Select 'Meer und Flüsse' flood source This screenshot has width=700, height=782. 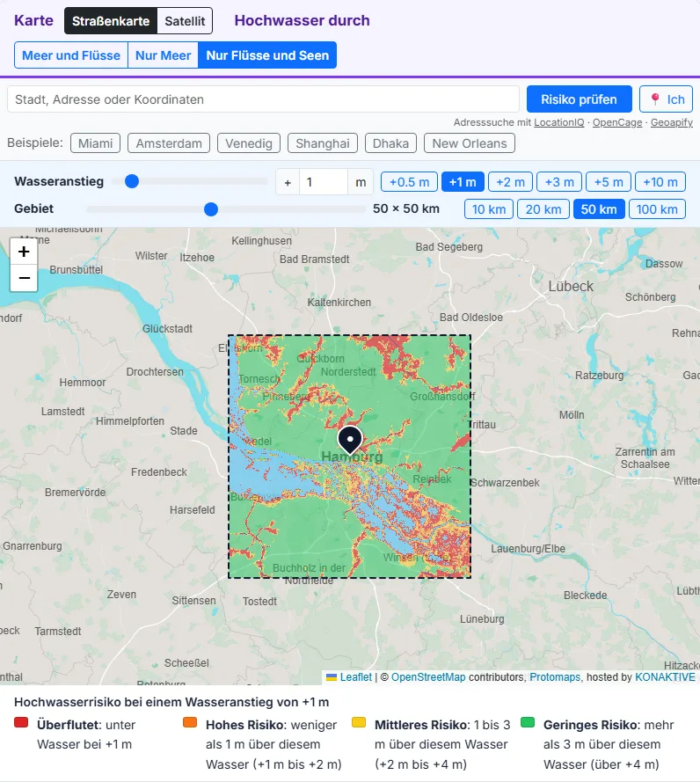coord(71,55)
